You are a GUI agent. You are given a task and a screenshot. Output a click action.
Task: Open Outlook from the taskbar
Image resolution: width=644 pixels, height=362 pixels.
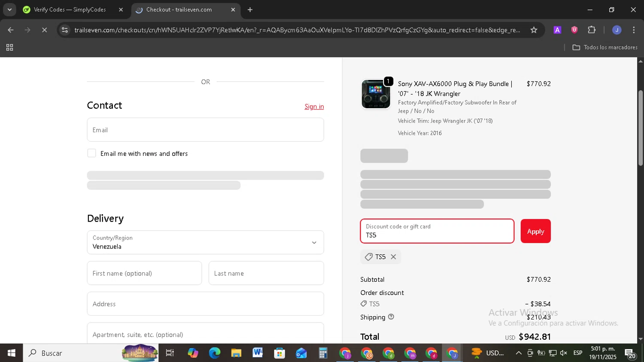pos(301,353)
